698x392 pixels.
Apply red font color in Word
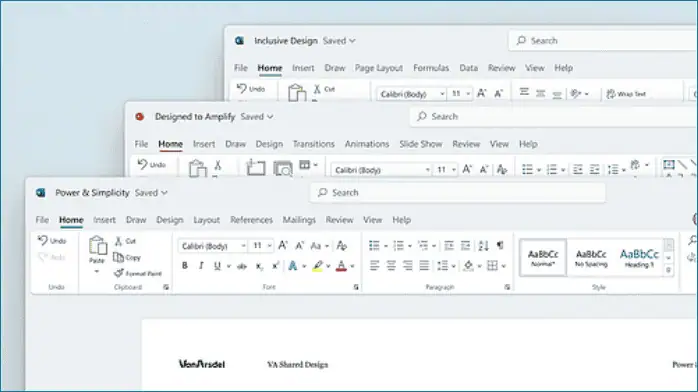(341, 266)
